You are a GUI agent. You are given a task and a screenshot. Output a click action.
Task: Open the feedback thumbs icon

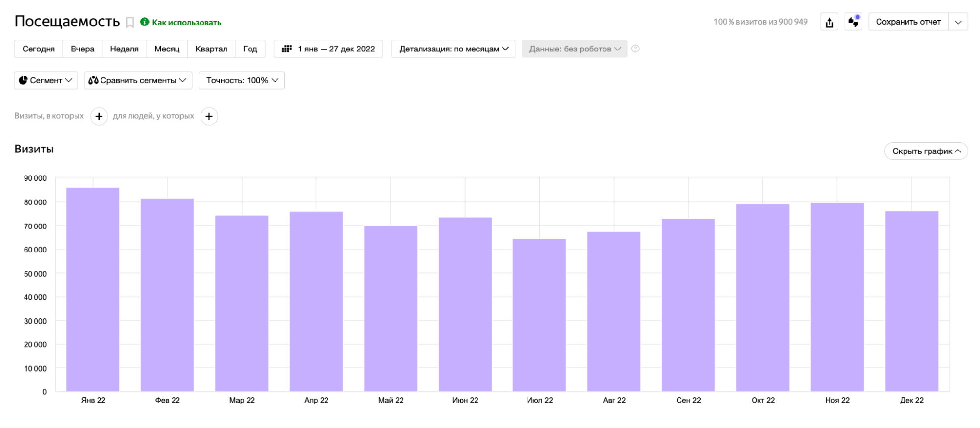click(x=853, y=22)
